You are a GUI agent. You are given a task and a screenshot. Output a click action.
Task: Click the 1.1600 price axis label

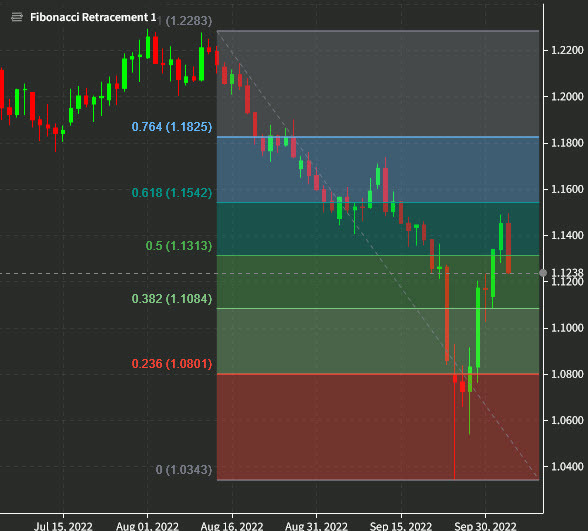tap(567, 189)
